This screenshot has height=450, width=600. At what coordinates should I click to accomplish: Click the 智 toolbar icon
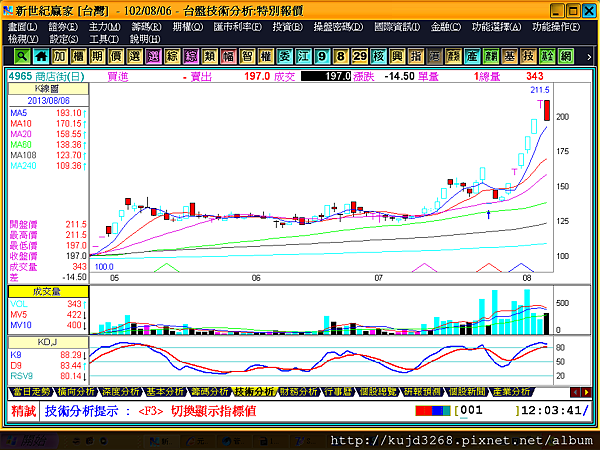pyautogui.click(x=247, y=57)
